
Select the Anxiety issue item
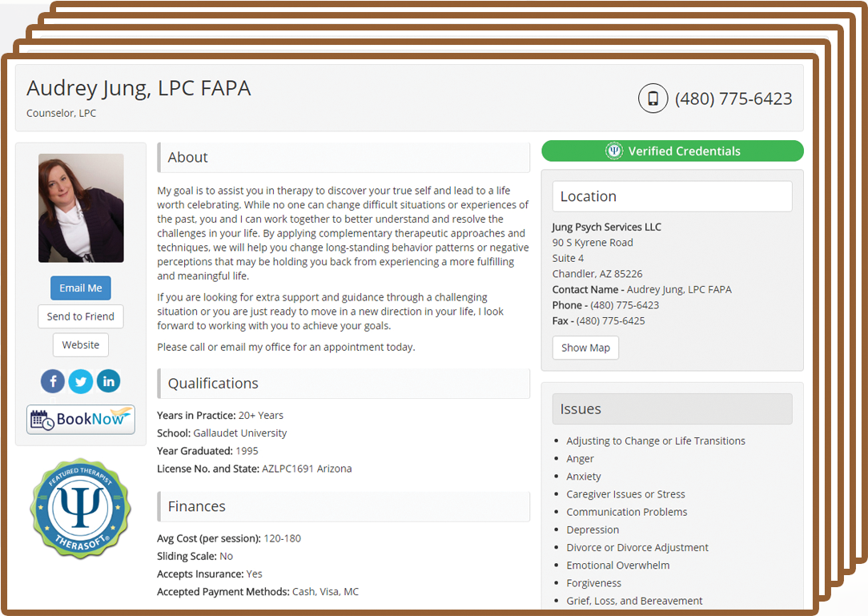pyautogui.click(x=584, y=477)
